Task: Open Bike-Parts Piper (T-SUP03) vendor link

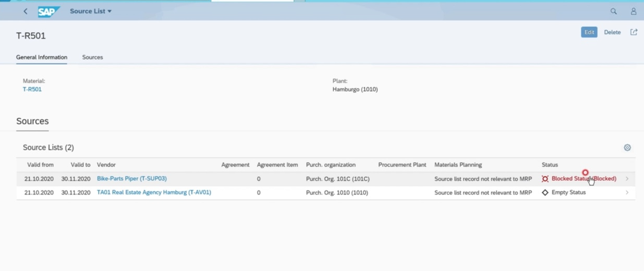Action: pos(132,178)
